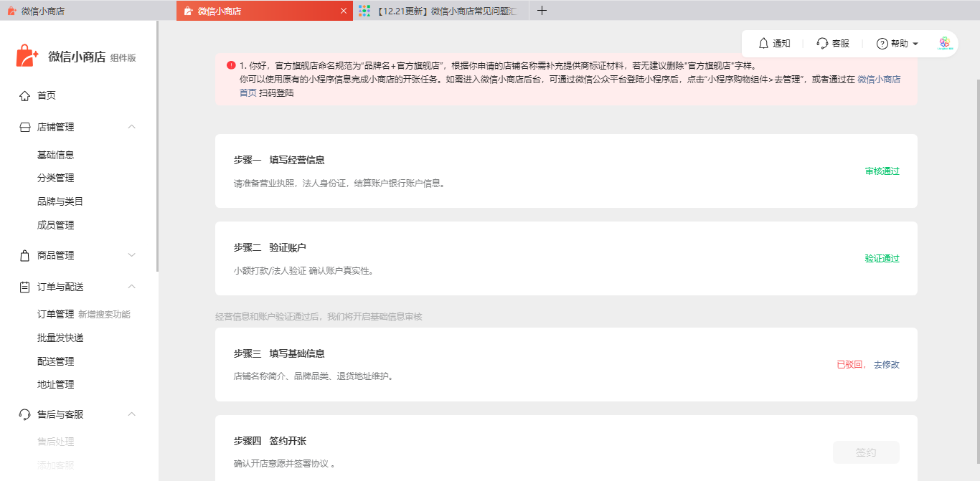Click the 组件版 label by the logo
This screenshot has width=980, height=481.
(123, 58)
